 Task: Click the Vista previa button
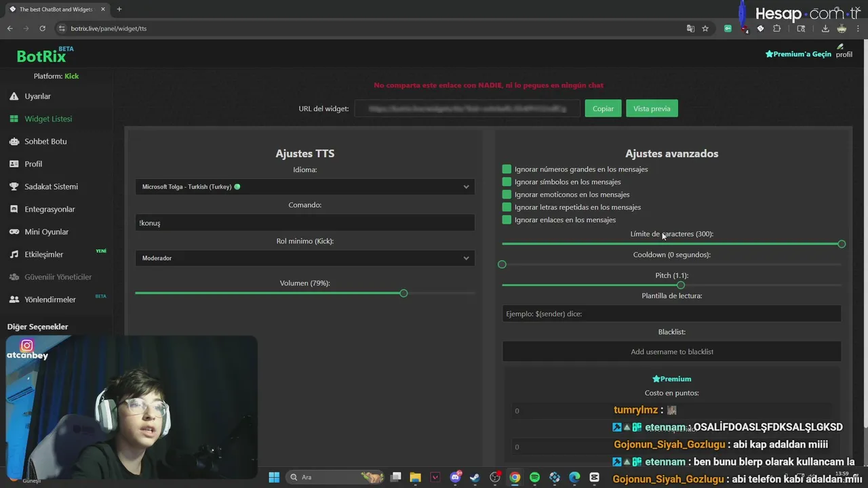click(652, 108)
